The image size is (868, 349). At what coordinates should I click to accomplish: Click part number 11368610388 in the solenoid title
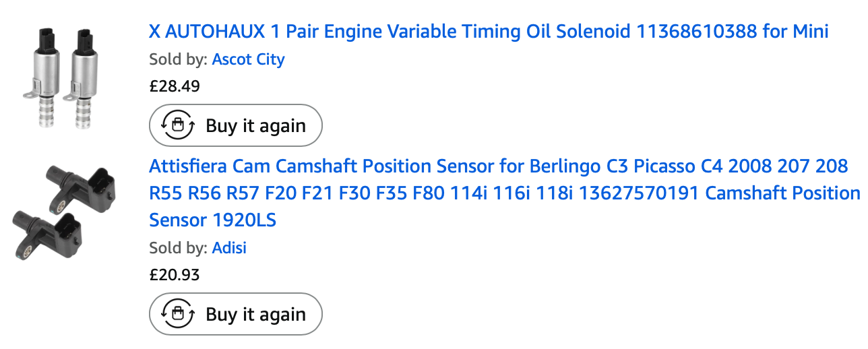[x=697, y=31]
